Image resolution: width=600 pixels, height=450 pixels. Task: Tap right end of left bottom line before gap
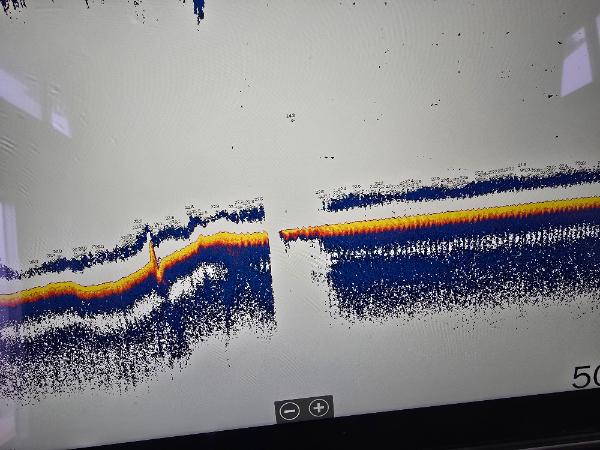point(266,237)
